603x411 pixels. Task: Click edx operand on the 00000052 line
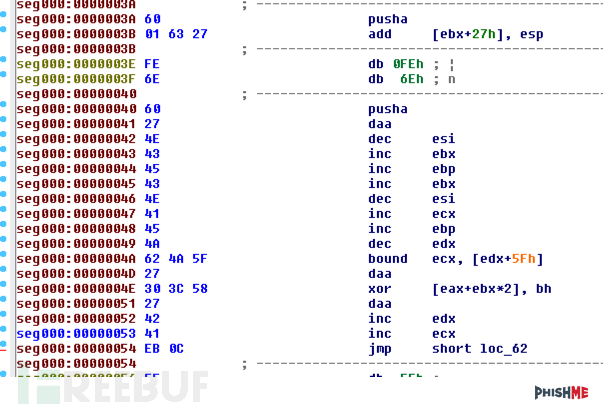click(x=444, y=319)
